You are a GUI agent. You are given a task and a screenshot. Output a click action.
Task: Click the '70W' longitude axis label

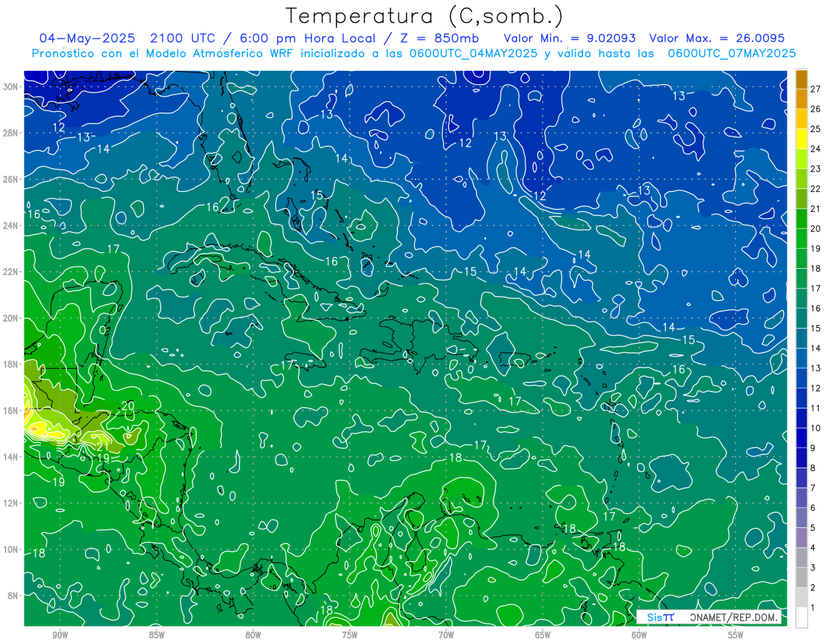[x=446, y=635]
